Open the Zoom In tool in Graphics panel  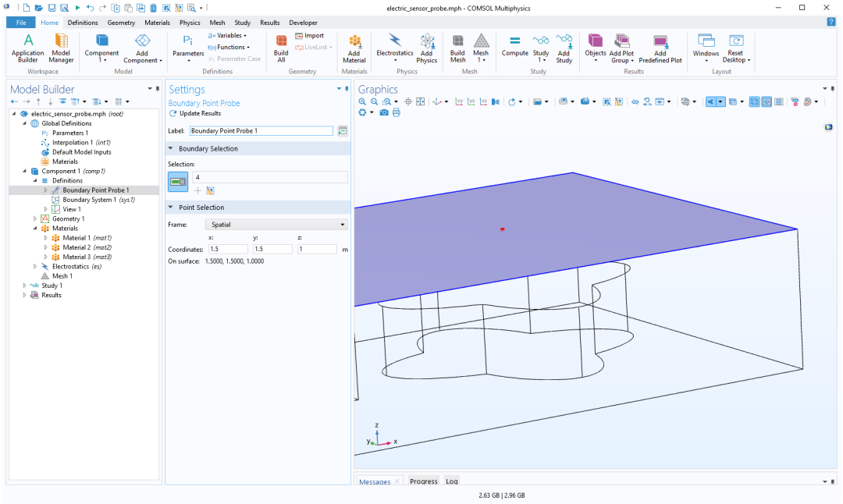click(362, 101)
